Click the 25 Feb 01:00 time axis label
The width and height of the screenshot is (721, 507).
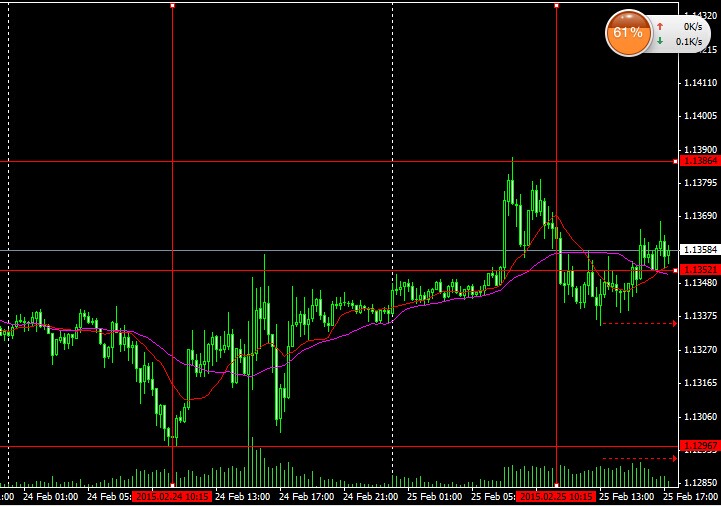[x=432, y=496]
